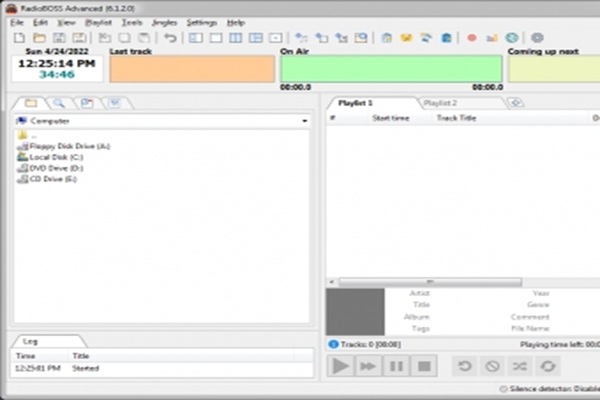The height and width of the screenshot is (400, 600).
Task: Switch to the Playlist 2 tab
Action: [x=440, y=103]
